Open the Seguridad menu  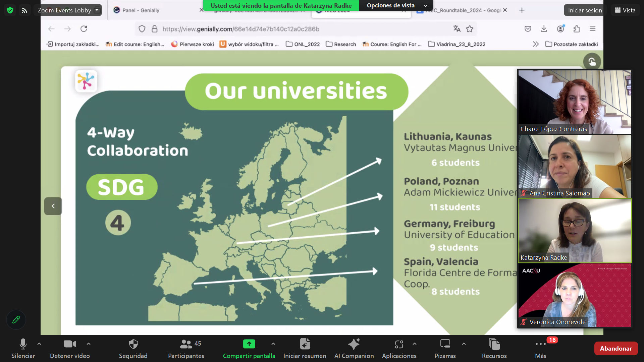(133, 349)
